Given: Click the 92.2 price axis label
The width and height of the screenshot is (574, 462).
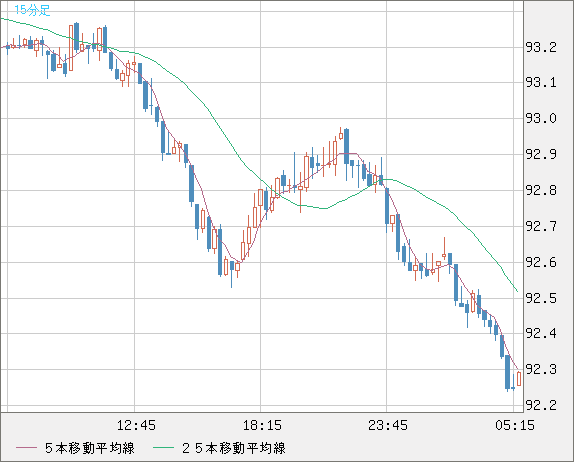Looking at the screenshot, I should coord(541,405).
